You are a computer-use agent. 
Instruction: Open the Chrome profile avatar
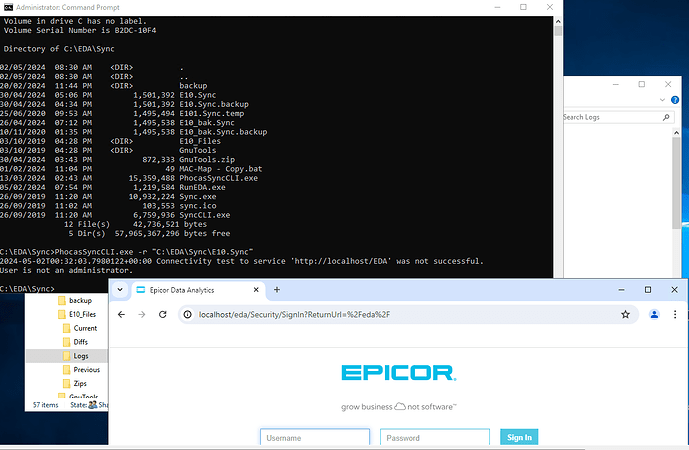654,315
